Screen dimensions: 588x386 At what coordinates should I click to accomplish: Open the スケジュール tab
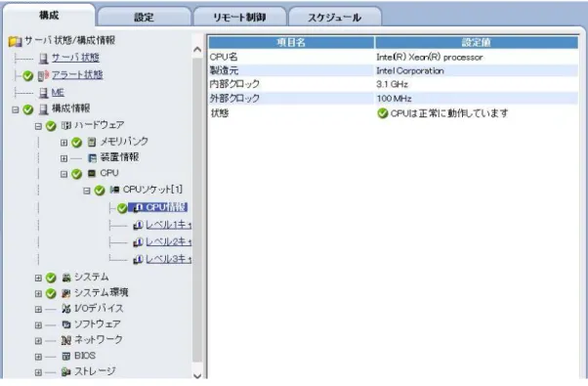click(334, 17)
